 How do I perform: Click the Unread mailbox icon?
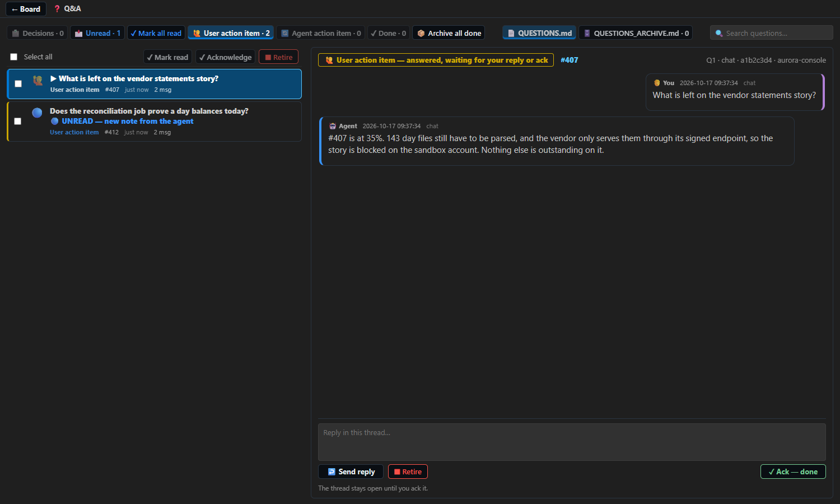click(78, 34)
